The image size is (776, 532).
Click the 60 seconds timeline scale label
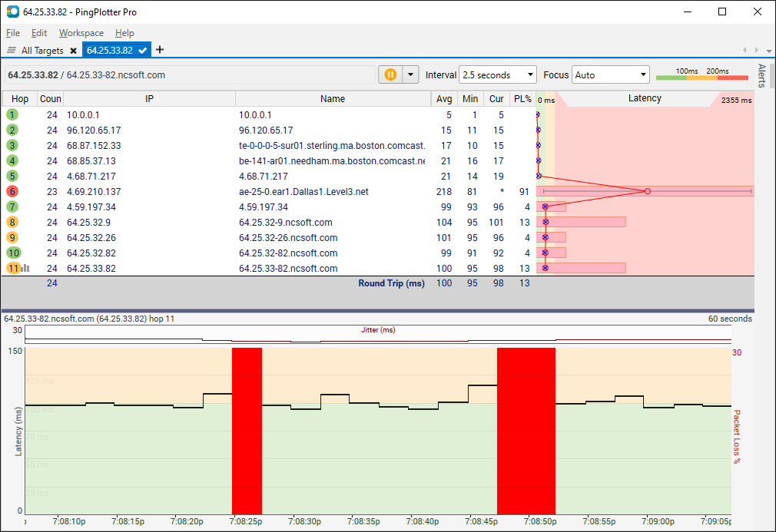[x=730, y=319]
